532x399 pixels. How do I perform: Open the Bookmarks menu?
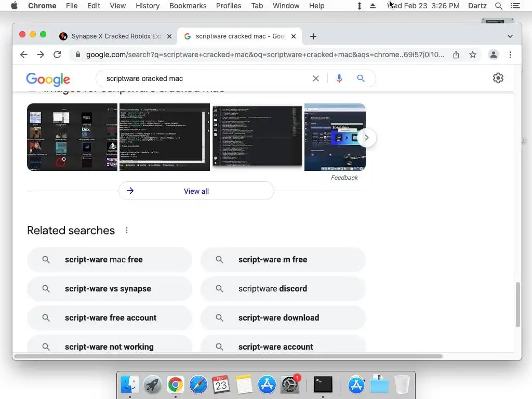pyautogui.click(x=188, y=6)
